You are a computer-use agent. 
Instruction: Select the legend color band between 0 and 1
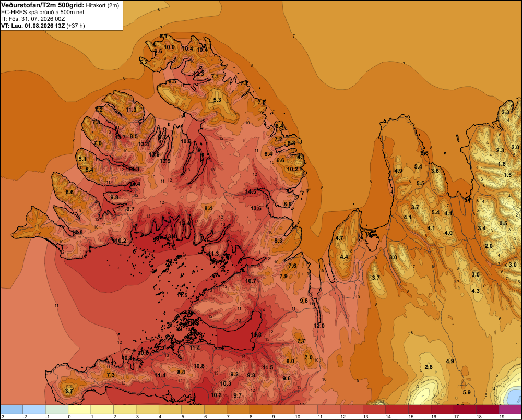click(79, 410)
